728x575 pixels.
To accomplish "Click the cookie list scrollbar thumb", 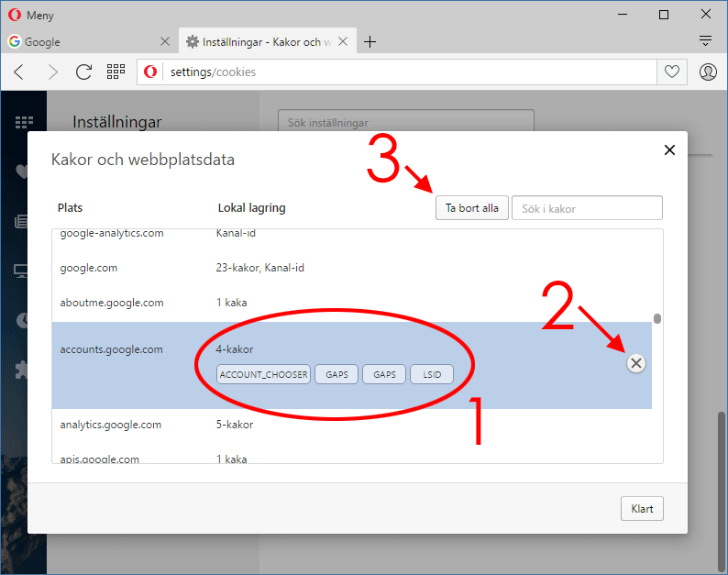I will pos(656,319).
